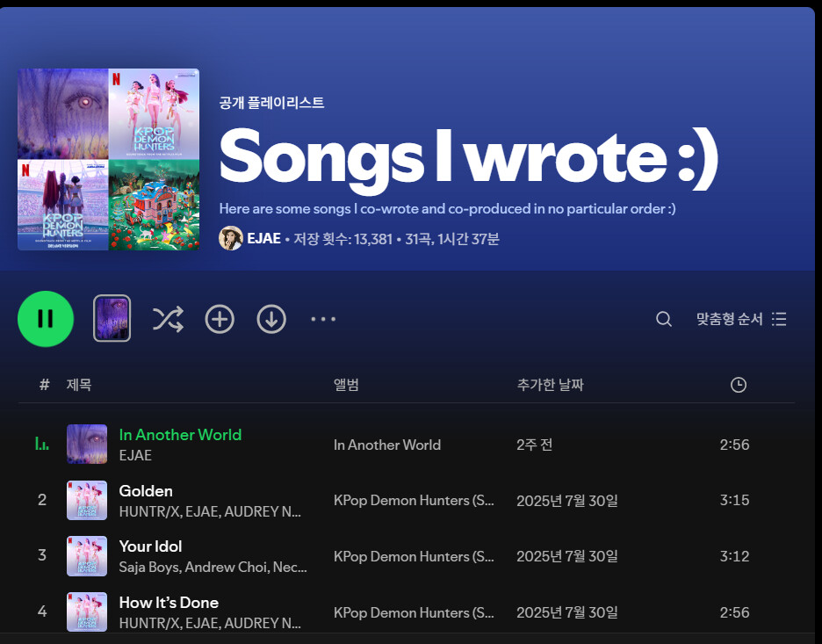The width and height of the screenshot is (822, 644).
Task: Open the artists line under Golden
Action: coord(210,511)
